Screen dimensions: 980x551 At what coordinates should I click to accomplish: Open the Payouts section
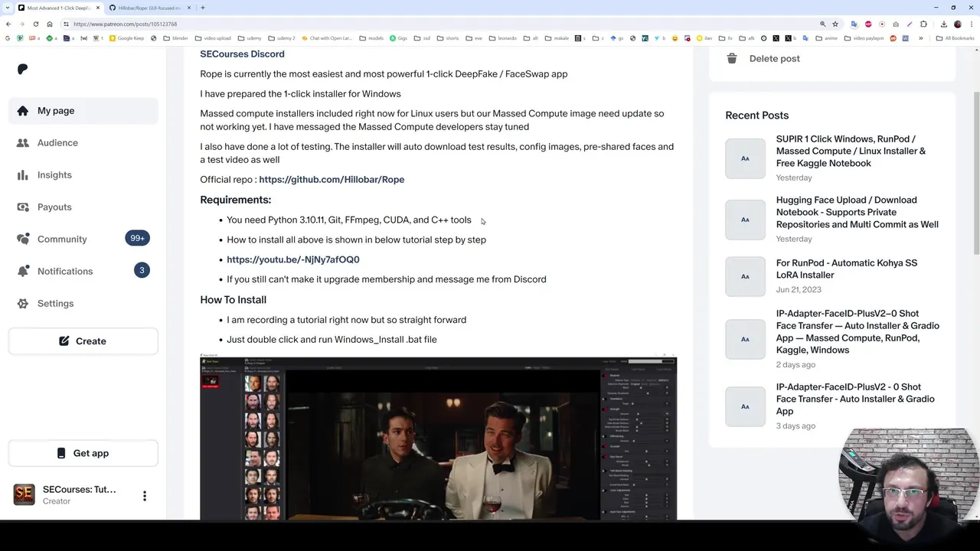pos(83,207)
